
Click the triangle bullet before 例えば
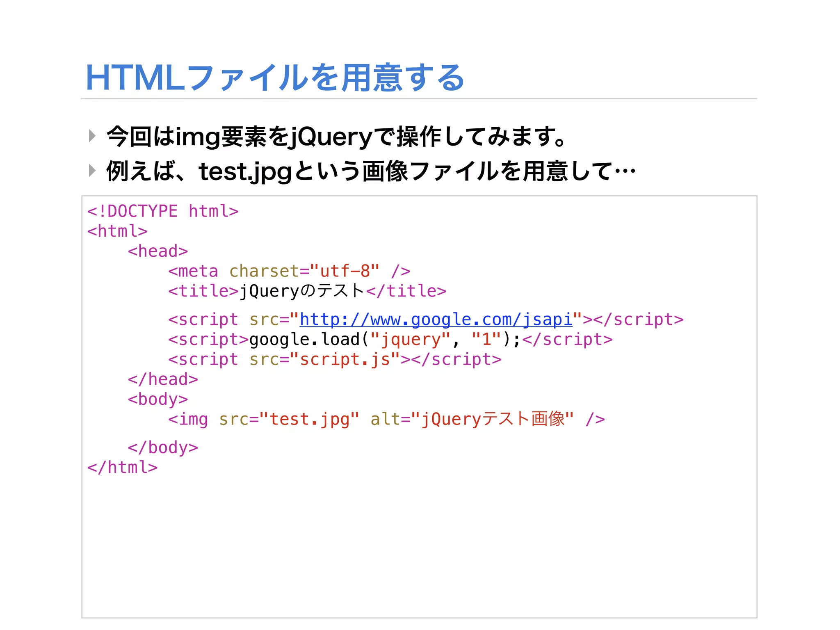92,170
